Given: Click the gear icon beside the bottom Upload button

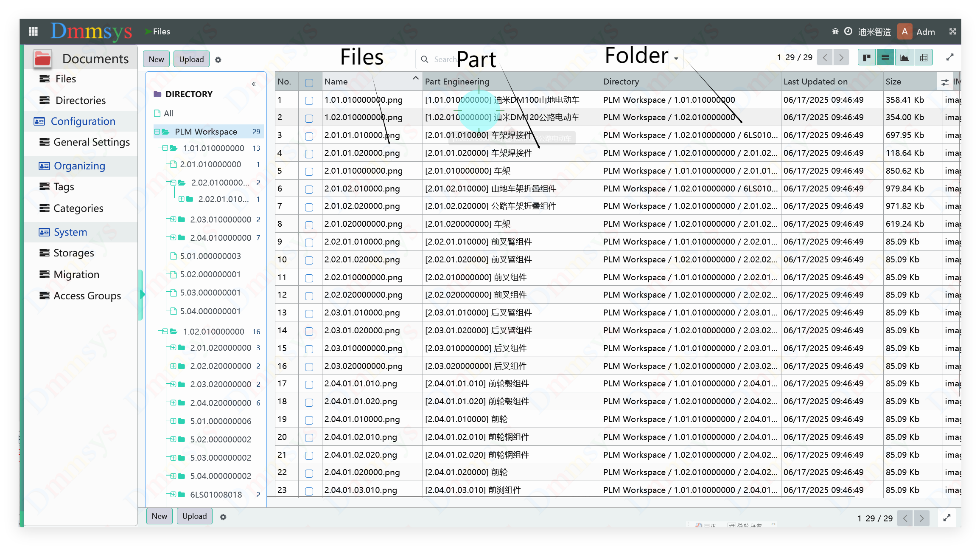Looking at the screenshot, I should pos(223,517).
